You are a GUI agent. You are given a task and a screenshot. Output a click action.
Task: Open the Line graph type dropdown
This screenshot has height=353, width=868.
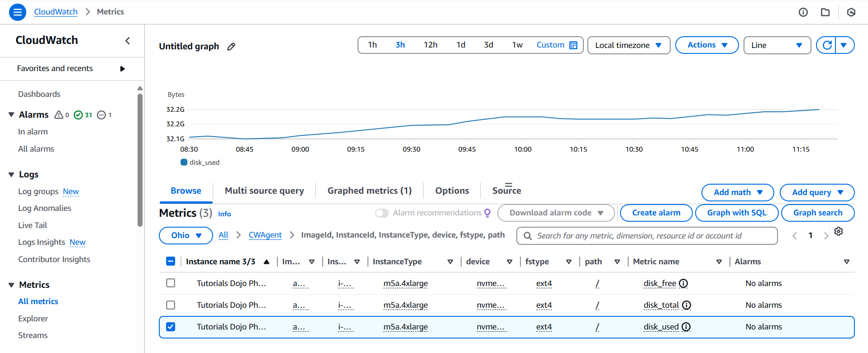click(x=777, y=45)
